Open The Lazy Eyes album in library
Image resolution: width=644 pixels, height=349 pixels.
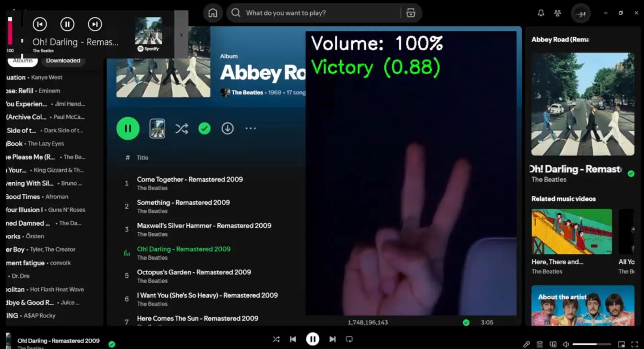click(x=45, y=143)
